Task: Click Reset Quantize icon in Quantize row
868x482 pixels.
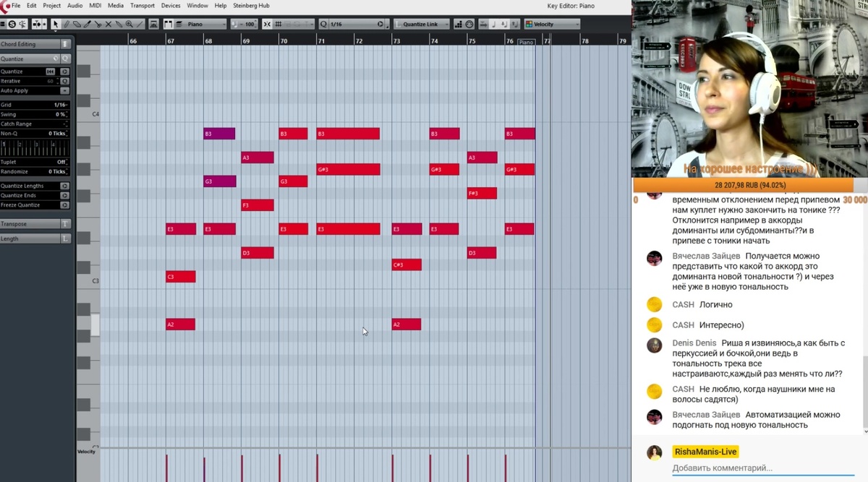Action: click(x=51, y=72)
